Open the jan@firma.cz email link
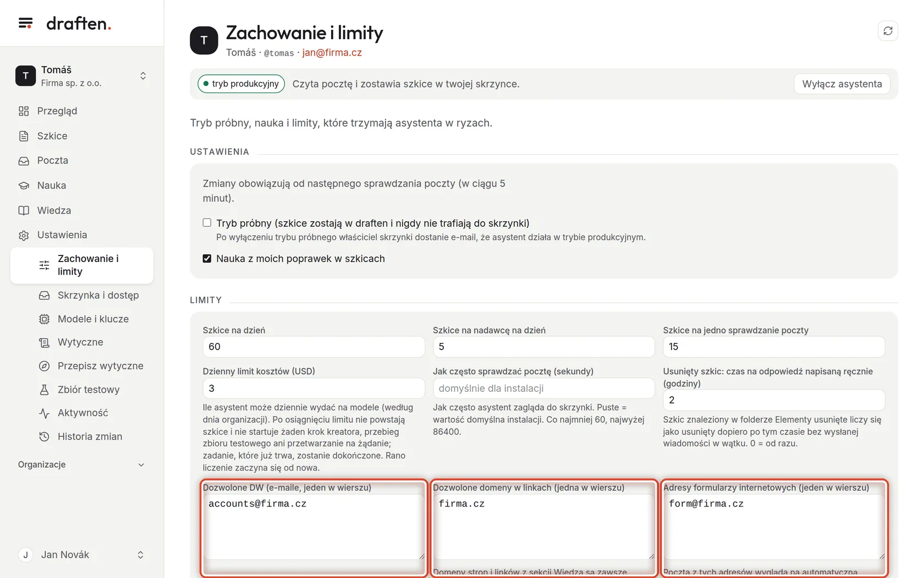Screen dimensions: 924x578 pyautogui.click(x=332, y=53)
